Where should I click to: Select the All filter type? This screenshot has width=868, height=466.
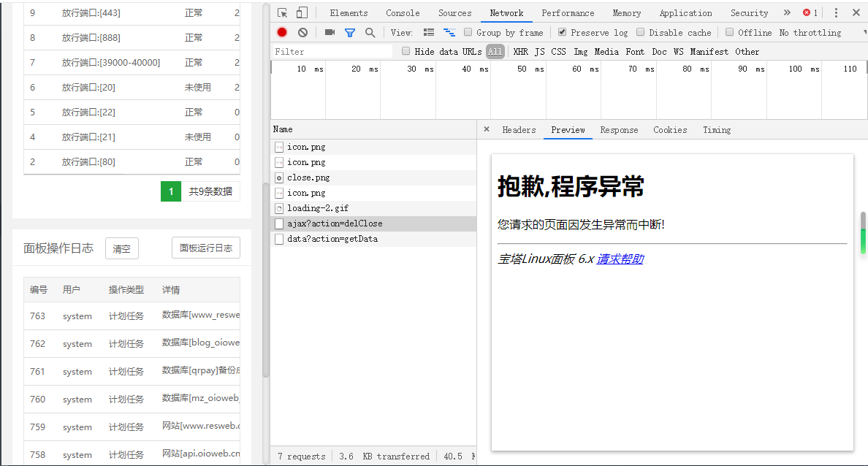pos(495,51)
